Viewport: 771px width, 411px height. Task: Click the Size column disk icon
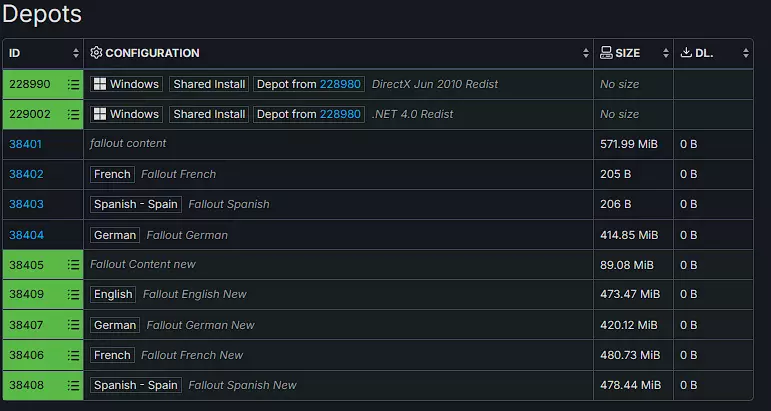tap(606, 53)
